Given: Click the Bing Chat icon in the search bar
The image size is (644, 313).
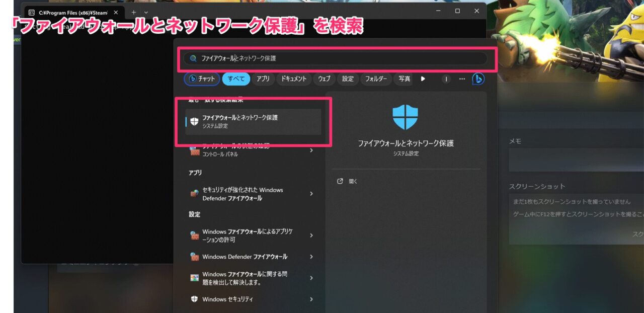Looking at the screenshot, I should pos(477,79).
